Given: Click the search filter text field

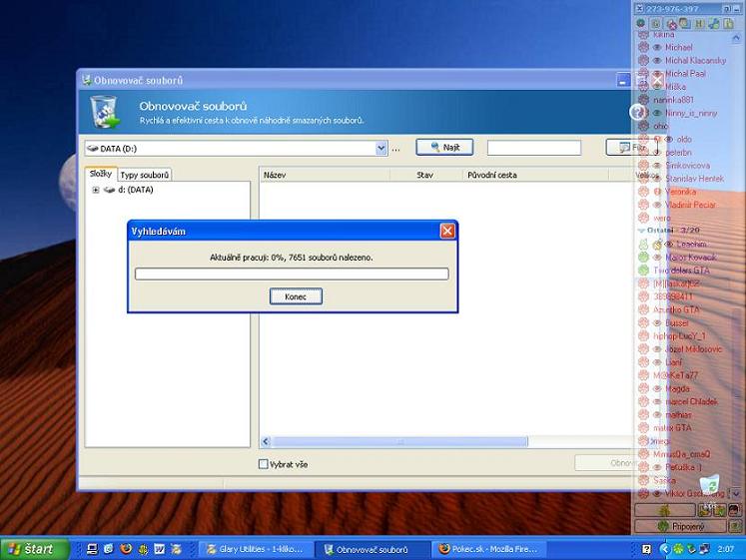Looking at the screenshot, I should pyautogui.click(x=533, y=148).
